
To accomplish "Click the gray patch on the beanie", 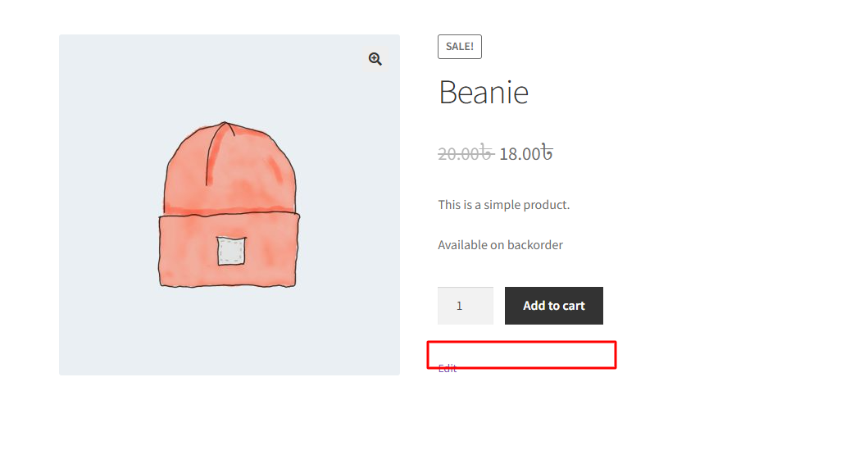I will pyautogui.click(x=231, y=251).
